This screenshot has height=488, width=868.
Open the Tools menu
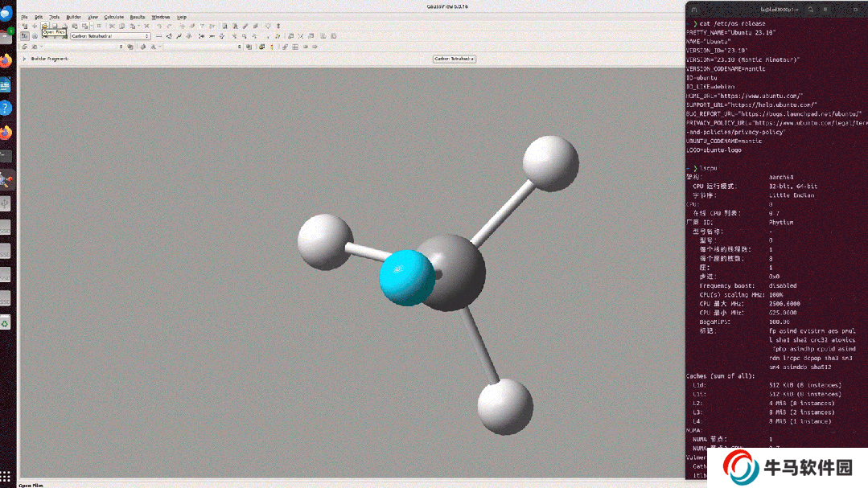click(x=54, y=16)
